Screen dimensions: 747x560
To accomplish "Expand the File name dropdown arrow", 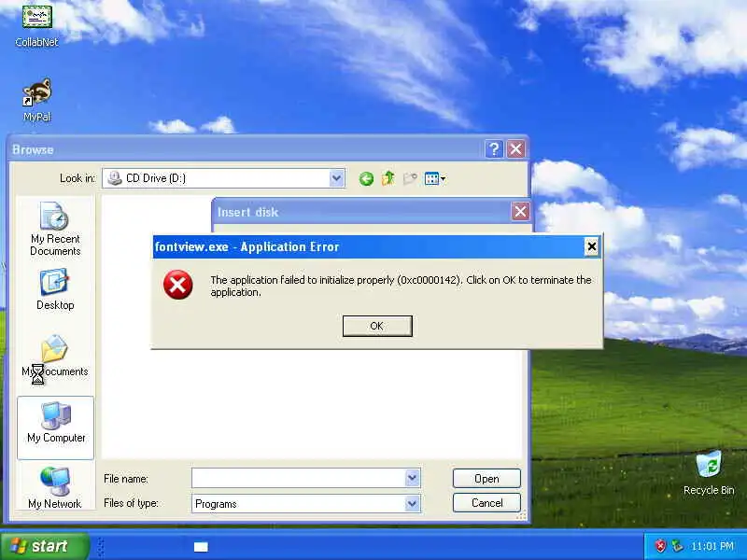I will [x=413, y=478].
